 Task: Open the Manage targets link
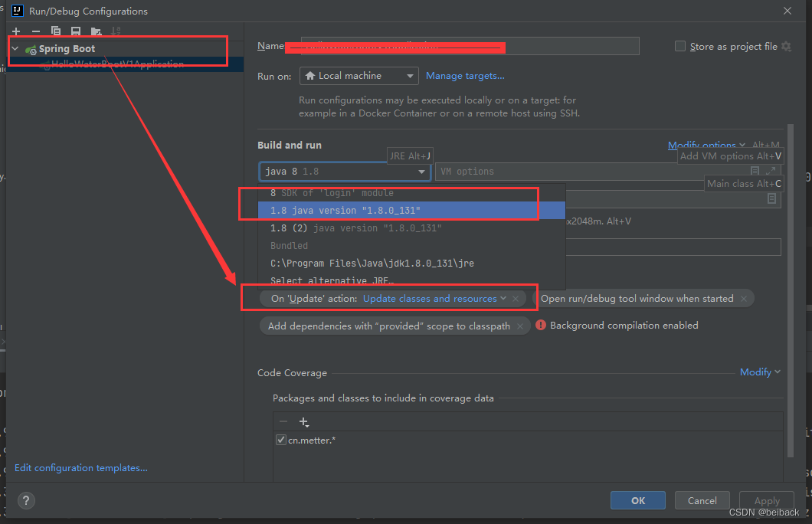click(x=465, y=76)
